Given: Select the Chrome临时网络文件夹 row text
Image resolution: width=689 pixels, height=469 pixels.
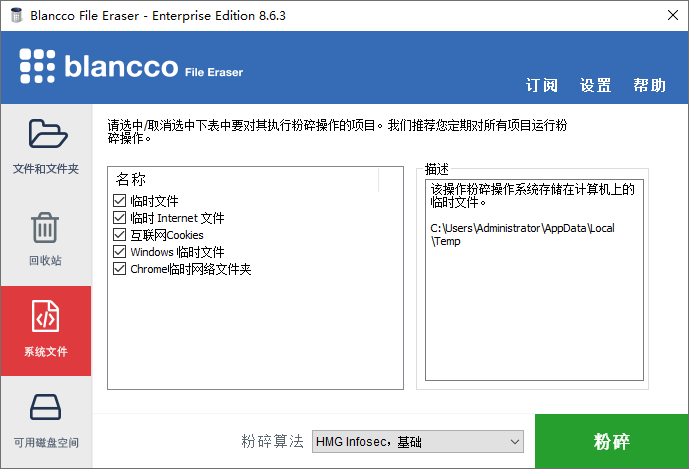Looking at the screenshot, I should pos(191,269).
